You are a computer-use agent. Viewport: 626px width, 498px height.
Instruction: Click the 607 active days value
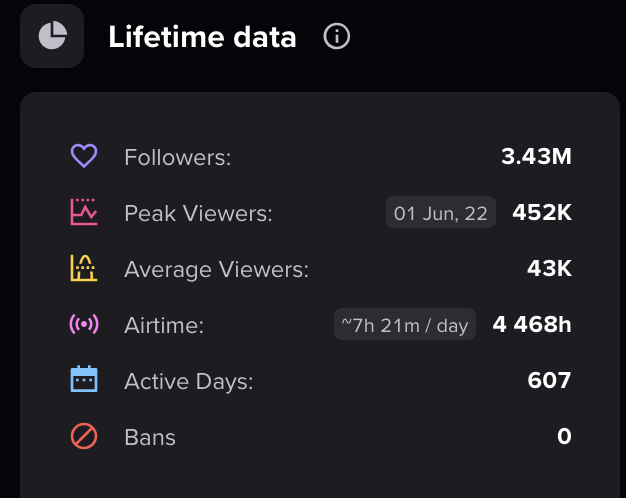pos(549,380)
